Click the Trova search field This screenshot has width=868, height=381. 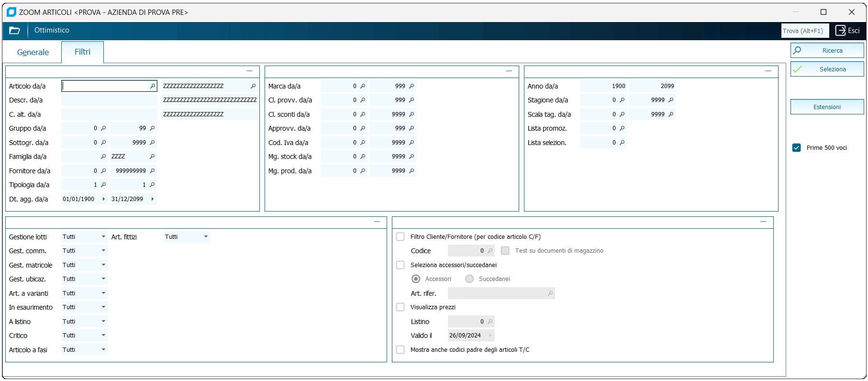tap(805, 31)
